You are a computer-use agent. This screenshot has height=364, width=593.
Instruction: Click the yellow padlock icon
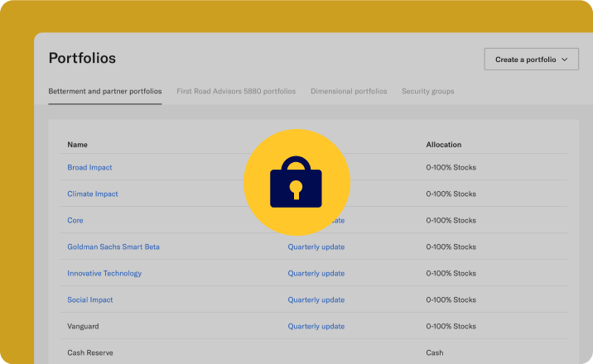pyautogui.click(x=296, y=182)
